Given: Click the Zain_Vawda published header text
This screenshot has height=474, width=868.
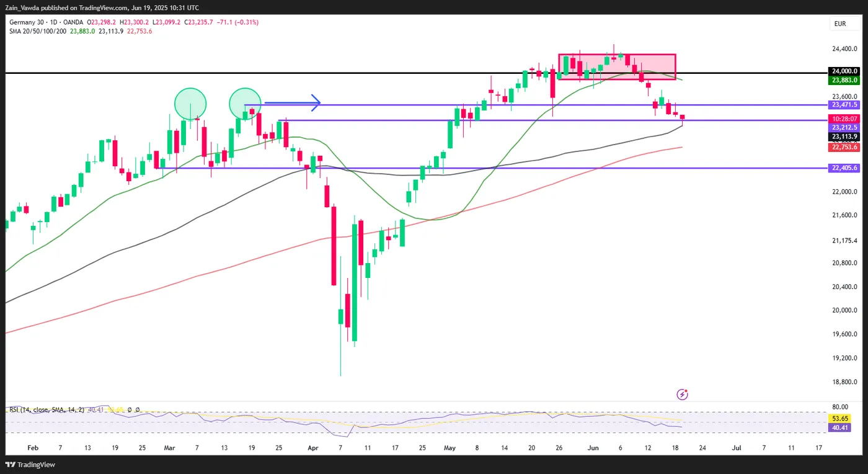Looking at the screenshot, I should click(x=104, y=7).
